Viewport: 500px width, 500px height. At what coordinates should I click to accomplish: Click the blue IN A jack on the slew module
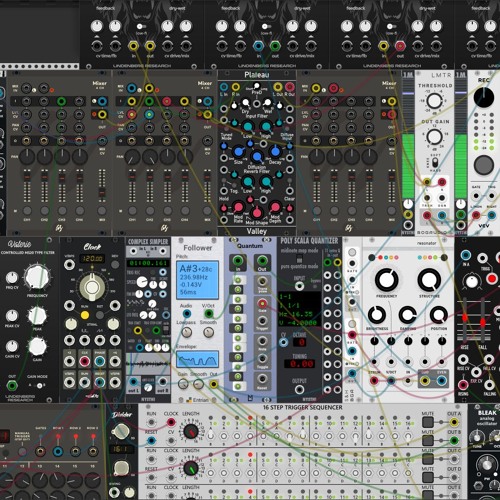(466, 255)
